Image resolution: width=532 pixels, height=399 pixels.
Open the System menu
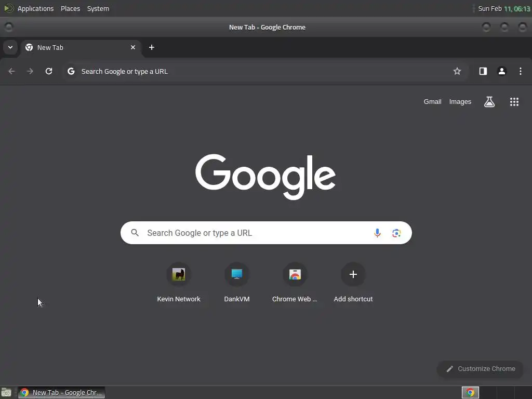98,8
